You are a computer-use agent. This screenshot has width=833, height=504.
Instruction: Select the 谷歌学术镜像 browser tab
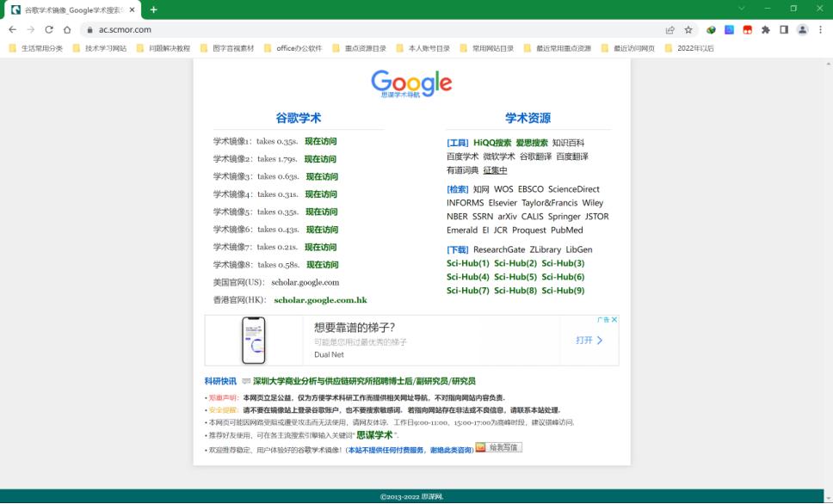[73, 10]
